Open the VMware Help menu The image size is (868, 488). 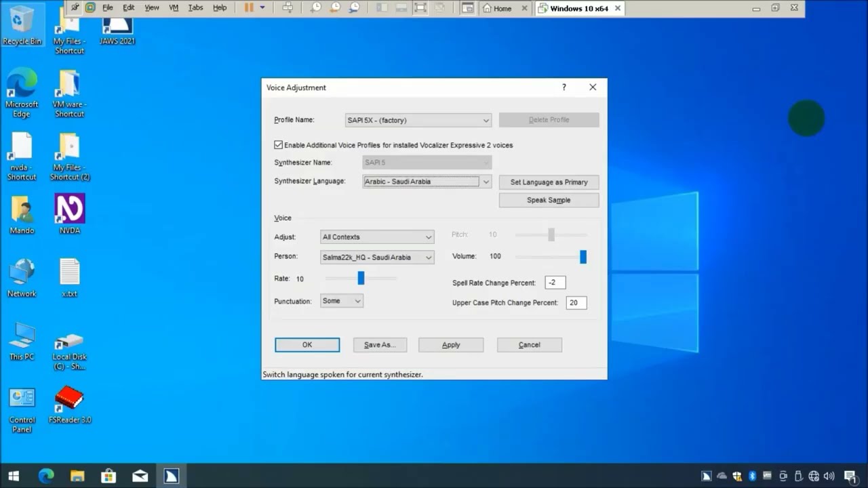(220, 8)
